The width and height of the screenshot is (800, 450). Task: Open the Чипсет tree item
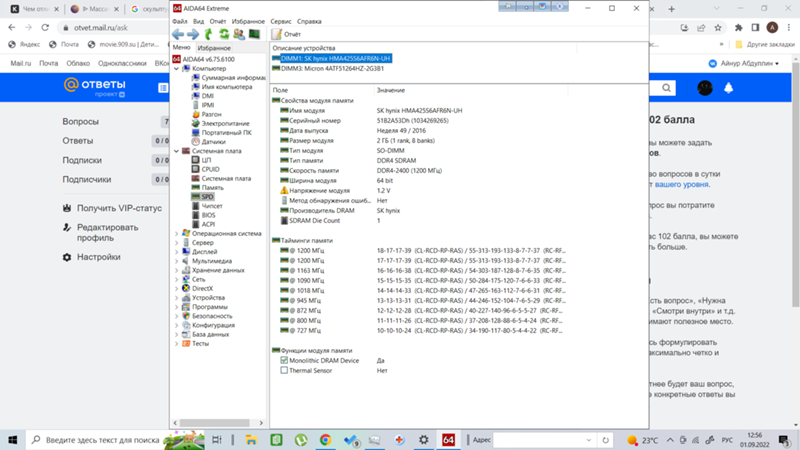point(207,206)
